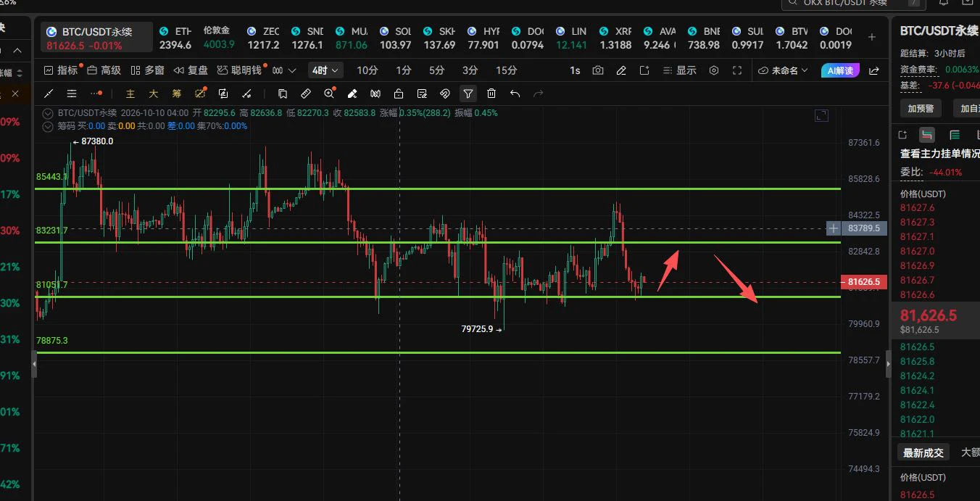Select the zoom magnifier tool
This screenshot has height=501, width=980.
click(329, 94)
